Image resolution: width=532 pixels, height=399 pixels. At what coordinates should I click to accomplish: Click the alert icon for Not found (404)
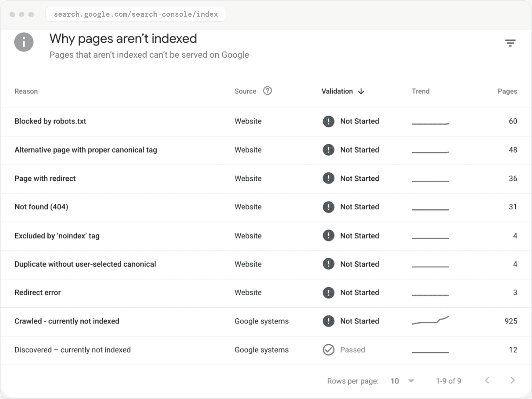pos(328,207)
